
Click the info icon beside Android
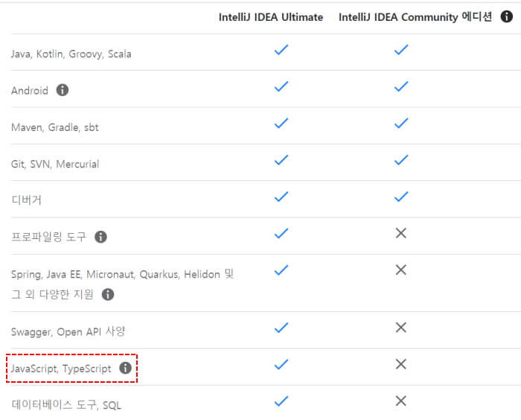click(x=62, y=90)
